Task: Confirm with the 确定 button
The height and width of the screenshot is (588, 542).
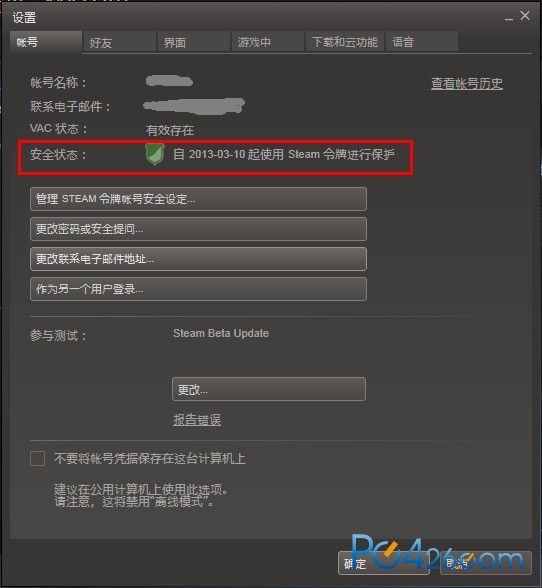Action: tap(383, 563)
